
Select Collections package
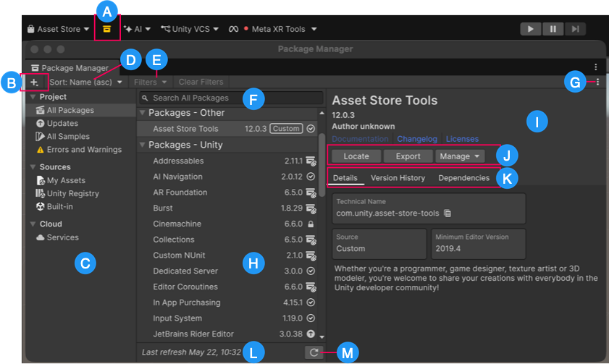pos(227,240)
